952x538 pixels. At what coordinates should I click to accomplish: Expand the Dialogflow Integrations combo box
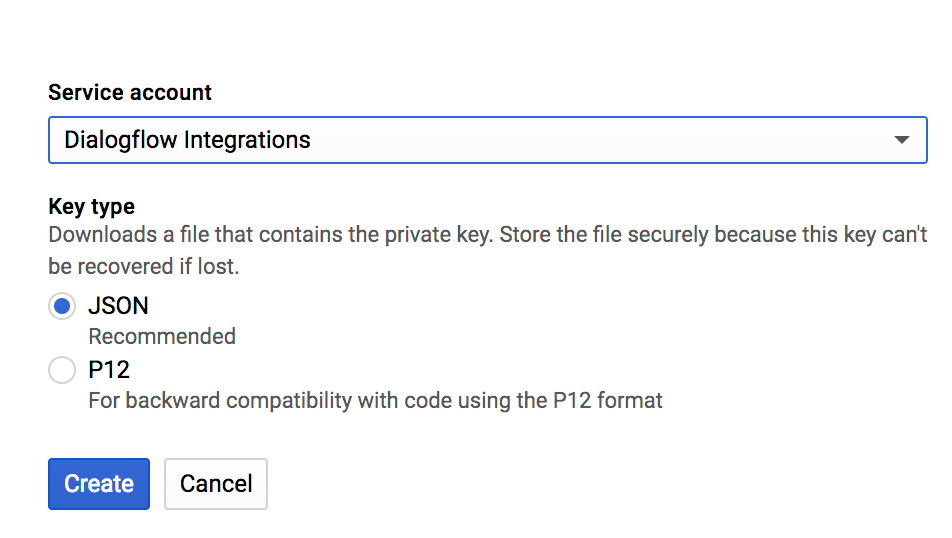point(488,140)
